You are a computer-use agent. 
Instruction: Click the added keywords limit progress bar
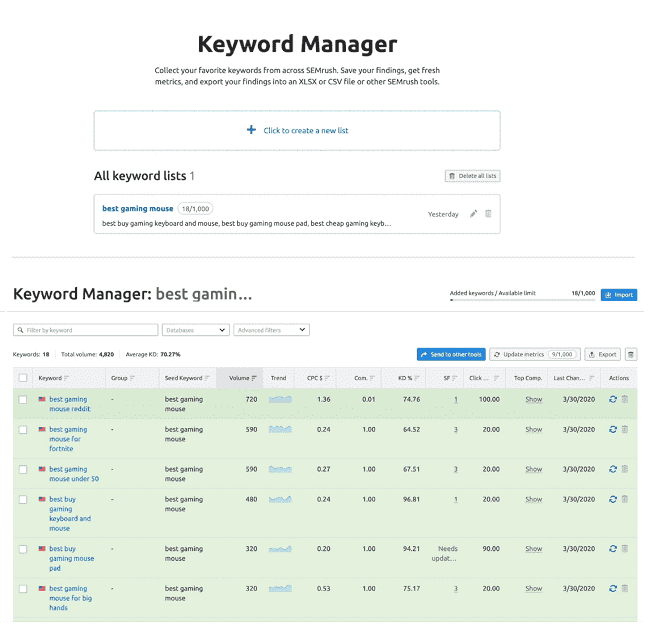pyautogui.click(x=522, y=300)
